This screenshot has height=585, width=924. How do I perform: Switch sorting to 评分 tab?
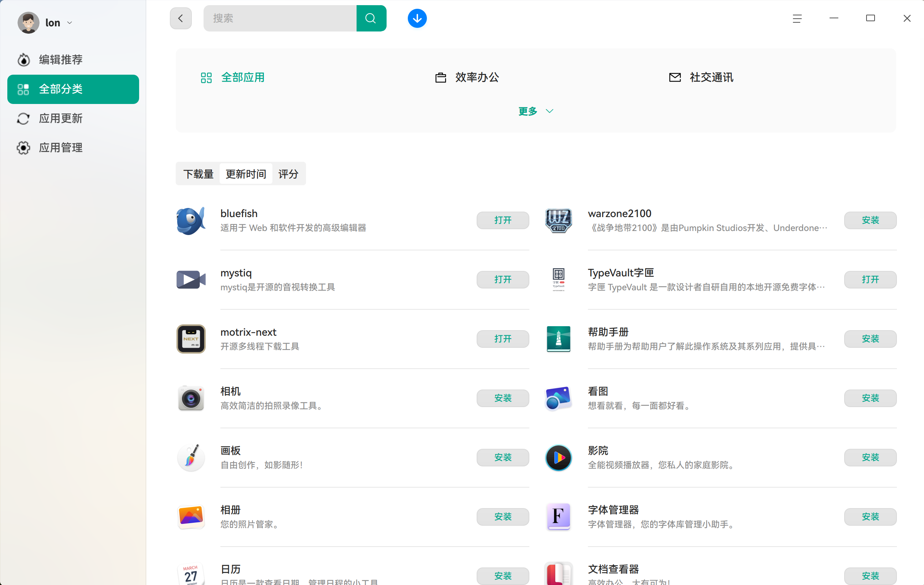288,174
